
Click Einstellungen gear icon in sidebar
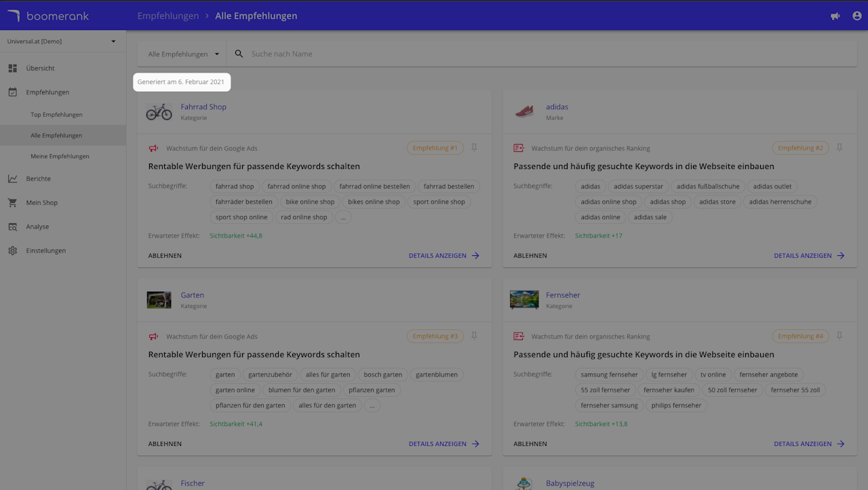(x=12, y=250)
